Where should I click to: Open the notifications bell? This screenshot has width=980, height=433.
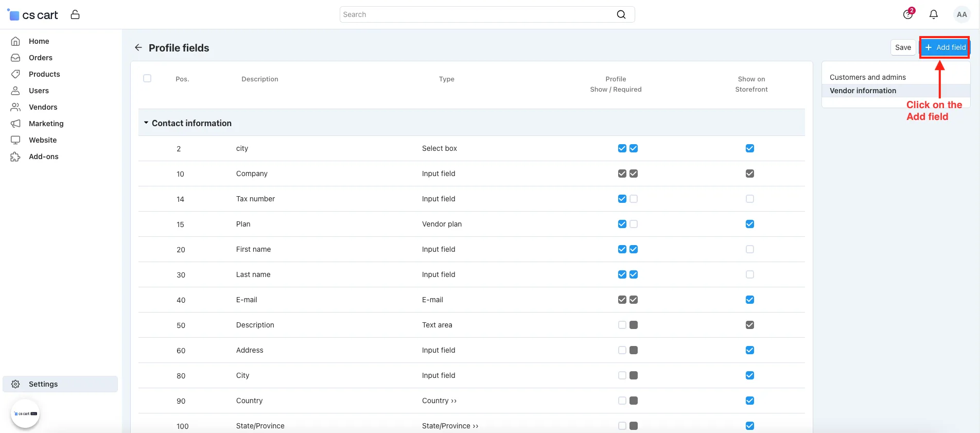coord(934,14)
